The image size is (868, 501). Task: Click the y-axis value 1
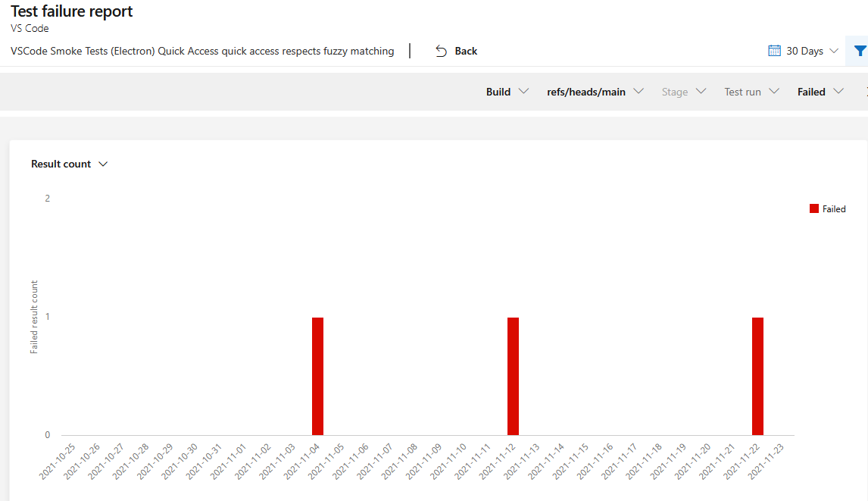(48, 317)
